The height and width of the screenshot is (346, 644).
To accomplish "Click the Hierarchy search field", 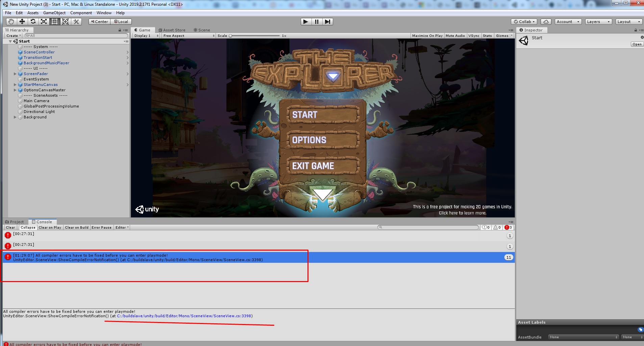I will click(77, 36).
